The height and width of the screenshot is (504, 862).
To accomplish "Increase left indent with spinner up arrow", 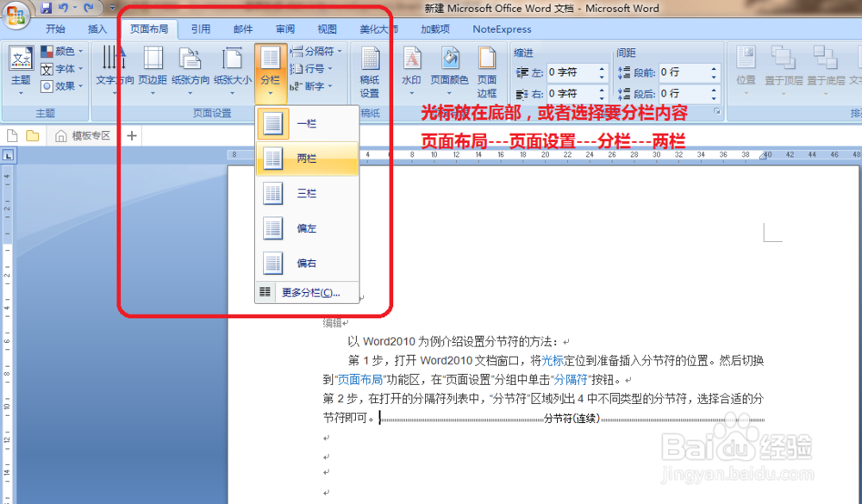I will [x=602, y=69].
